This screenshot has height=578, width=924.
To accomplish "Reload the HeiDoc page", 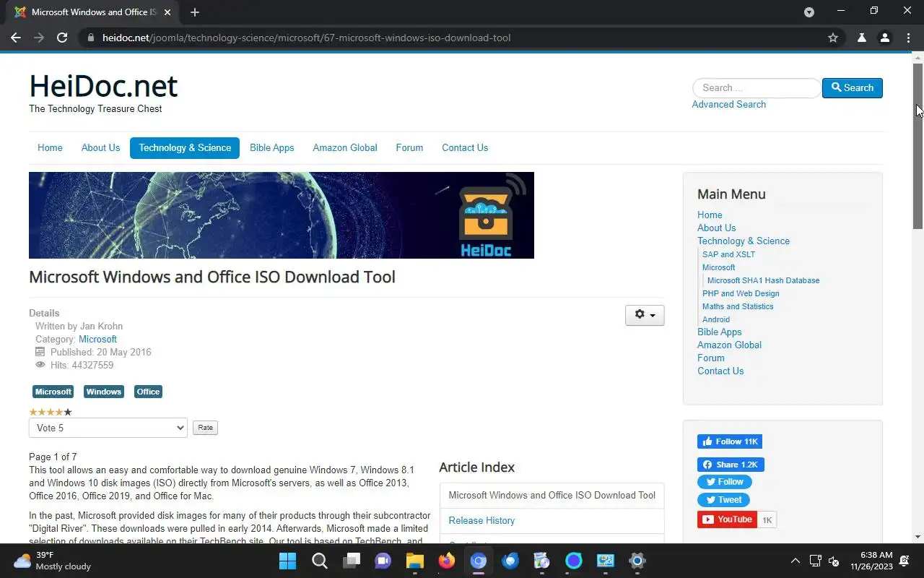I will (x=62, y=38).
